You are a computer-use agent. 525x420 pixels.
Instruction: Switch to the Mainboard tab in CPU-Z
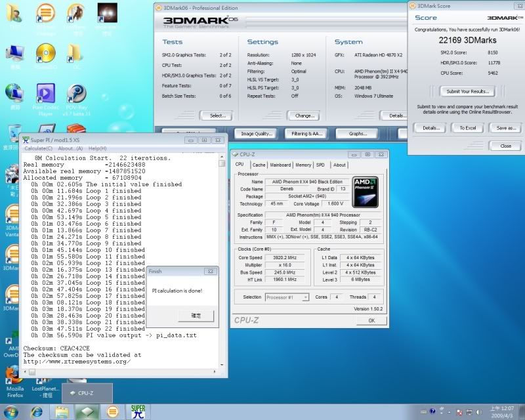(x=280, y=165)
